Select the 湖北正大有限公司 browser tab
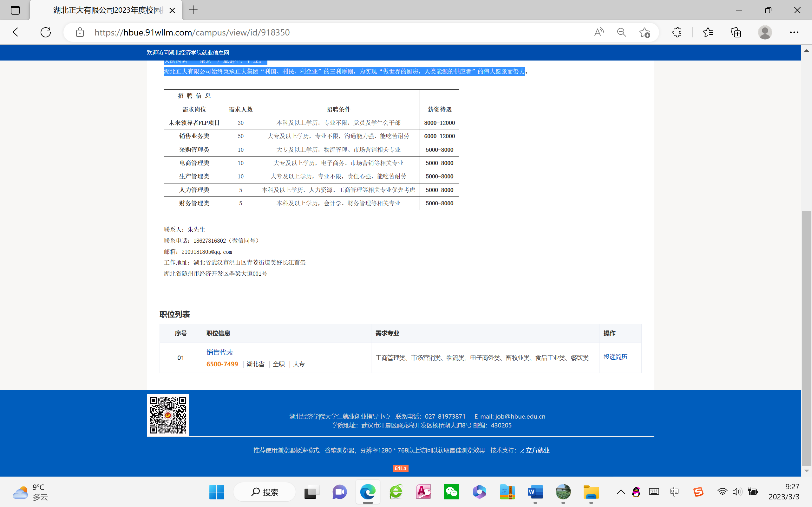The width and height of the screenshot is (812, 507). coord(108,10)
